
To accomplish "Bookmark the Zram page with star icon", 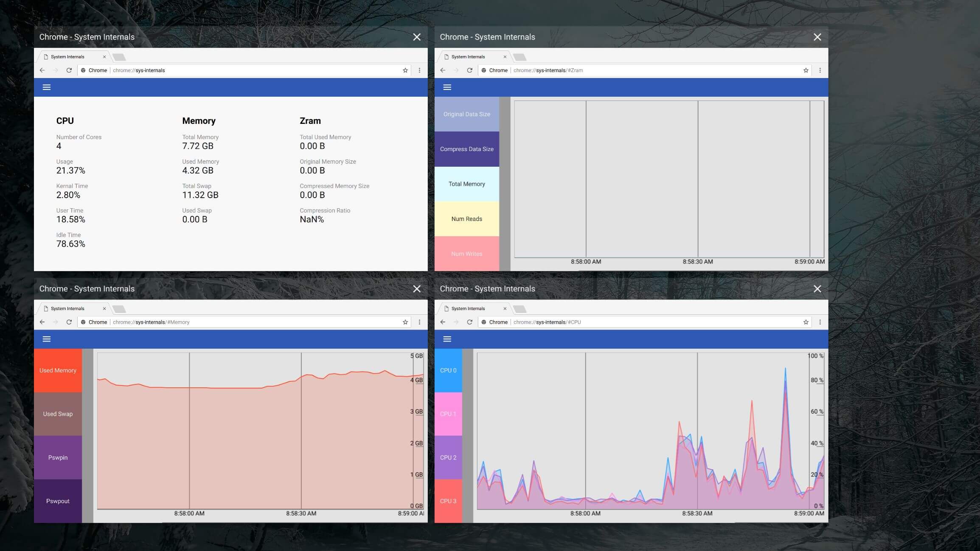I will click(806, 70).
